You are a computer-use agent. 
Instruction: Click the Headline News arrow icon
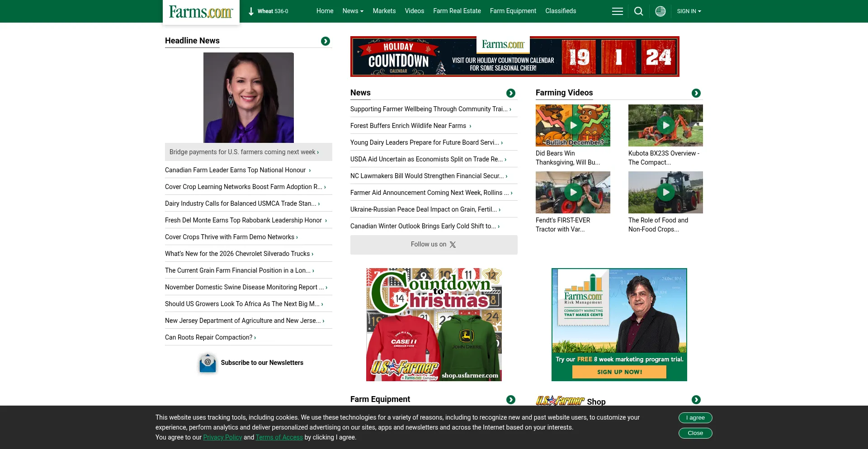click(325, 41)
